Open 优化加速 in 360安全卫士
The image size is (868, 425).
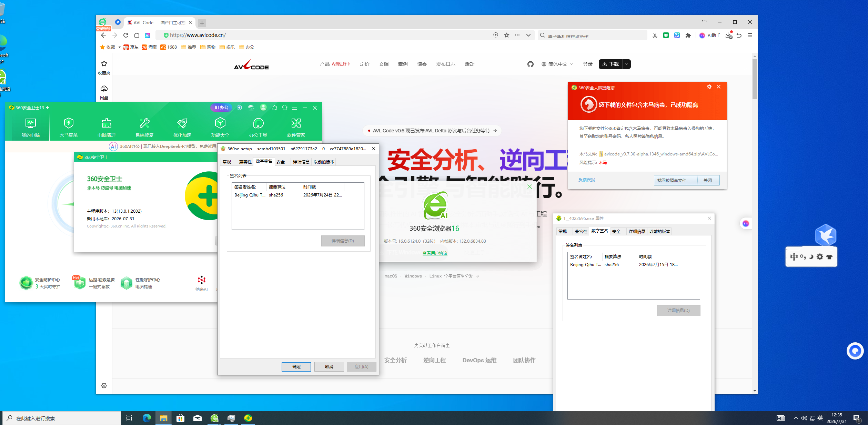182,127
